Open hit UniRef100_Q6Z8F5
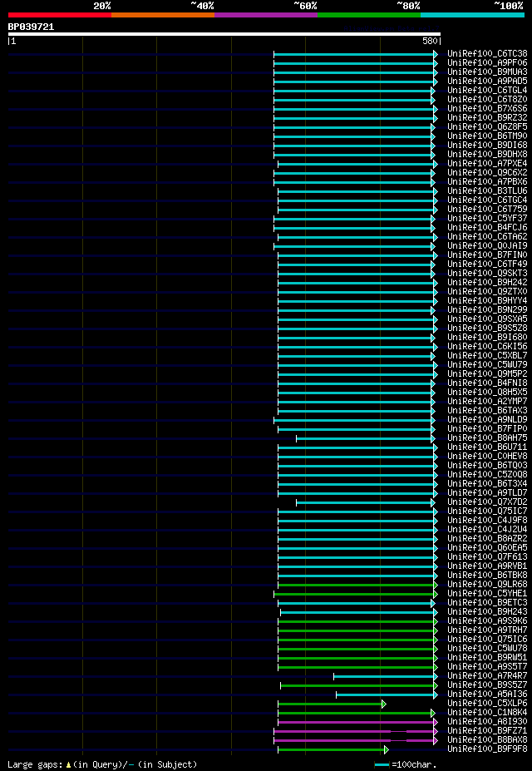 pos(487,127)
